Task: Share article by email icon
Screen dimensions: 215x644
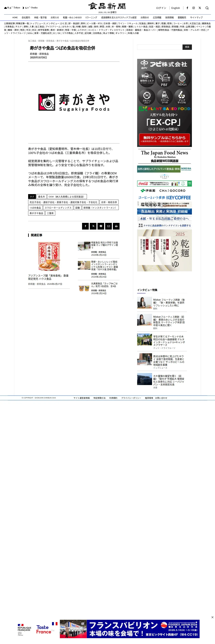Action: pyautogui.click(x=108, y=226)
